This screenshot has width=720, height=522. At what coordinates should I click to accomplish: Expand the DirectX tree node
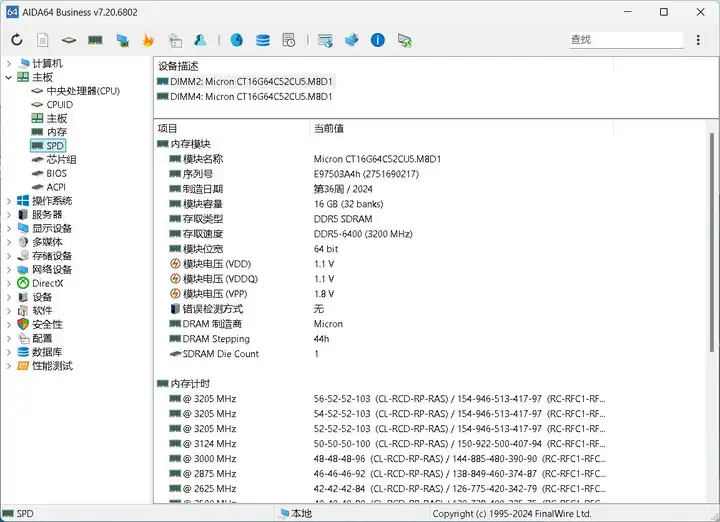click(9, 283)
